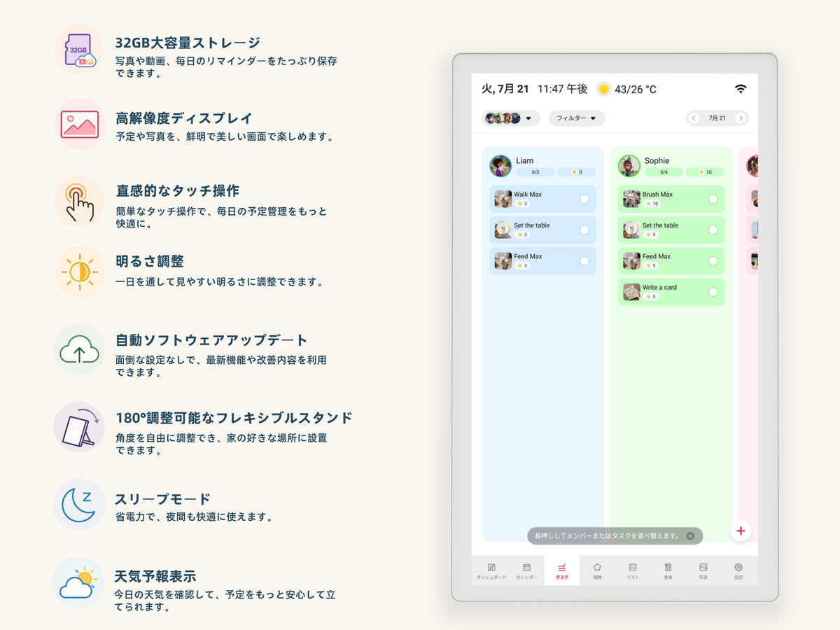Expand the member avatars dropdown
840x630 pixels.
[511, 118]
